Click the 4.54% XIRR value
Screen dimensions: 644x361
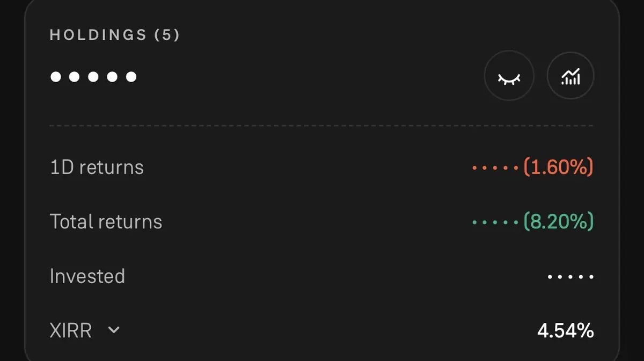click(565, 330)
